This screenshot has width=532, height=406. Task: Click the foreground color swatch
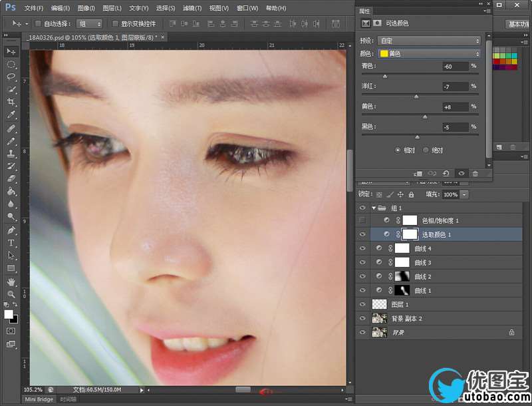[9, 314]
